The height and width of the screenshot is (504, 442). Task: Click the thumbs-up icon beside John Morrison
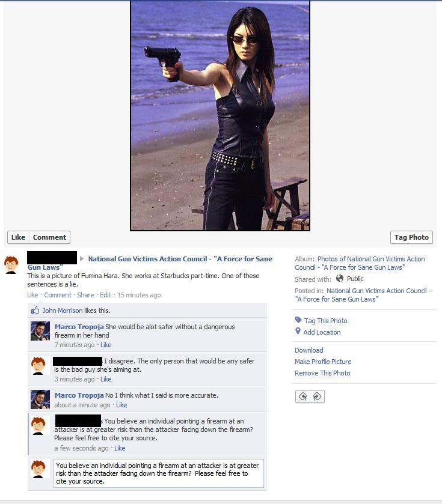tap(35, 310)
